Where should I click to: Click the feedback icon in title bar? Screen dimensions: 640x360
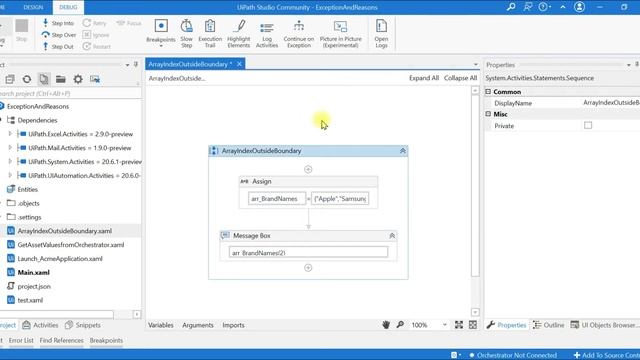coord(528,7)
